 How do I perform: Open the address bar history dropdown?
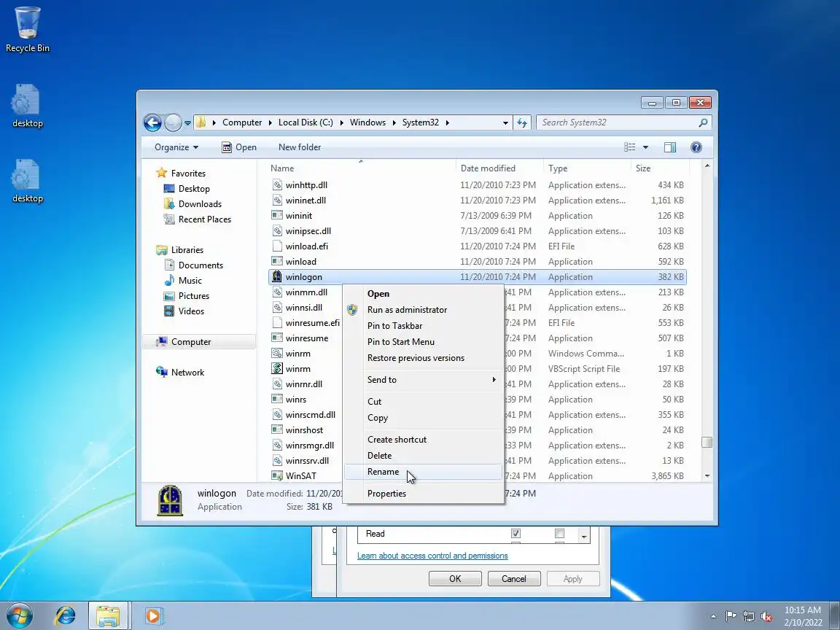pyautogui.click(x=505, y=122)
